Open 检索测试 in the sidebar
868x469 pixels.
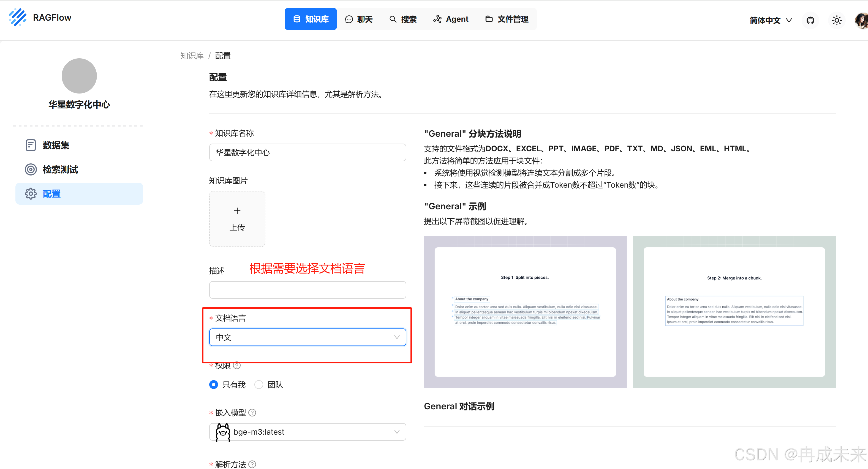coord(60,169)
